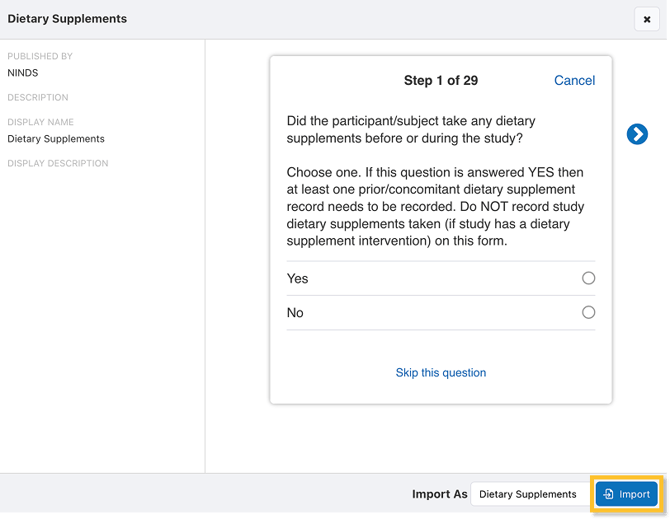Click the Dietary Supplements dialog title
The height and width of the screenshot is (519, 670).
click(67, 19)
